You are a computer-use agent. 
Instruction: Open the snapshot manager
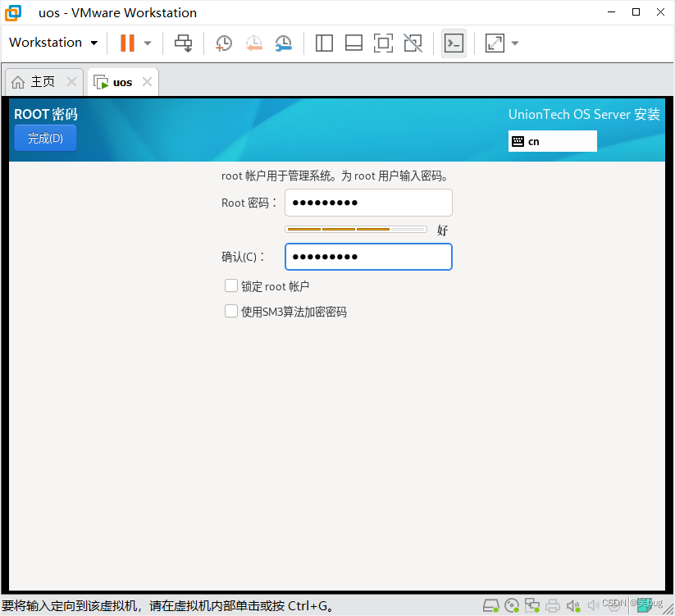pos(284,43)
